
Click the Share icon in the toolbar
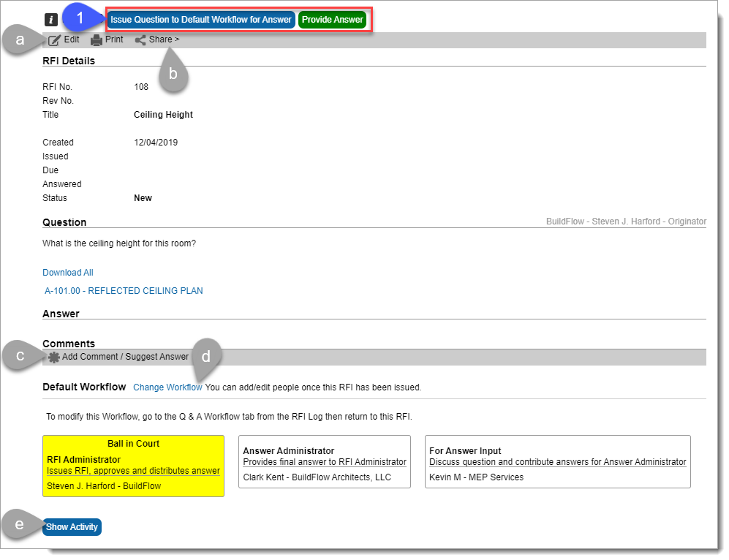tap(140, 39)
